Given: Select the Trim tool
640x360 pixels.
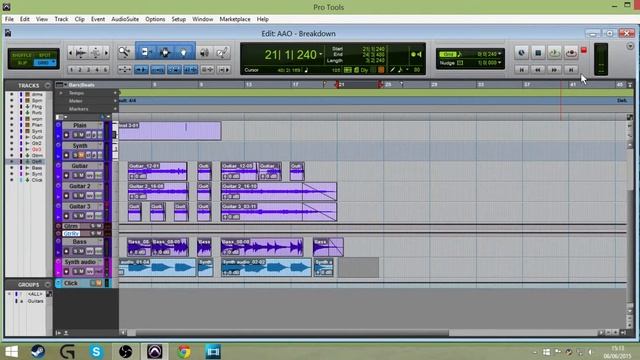Looking at the screenshot, I should click(145, 52).
